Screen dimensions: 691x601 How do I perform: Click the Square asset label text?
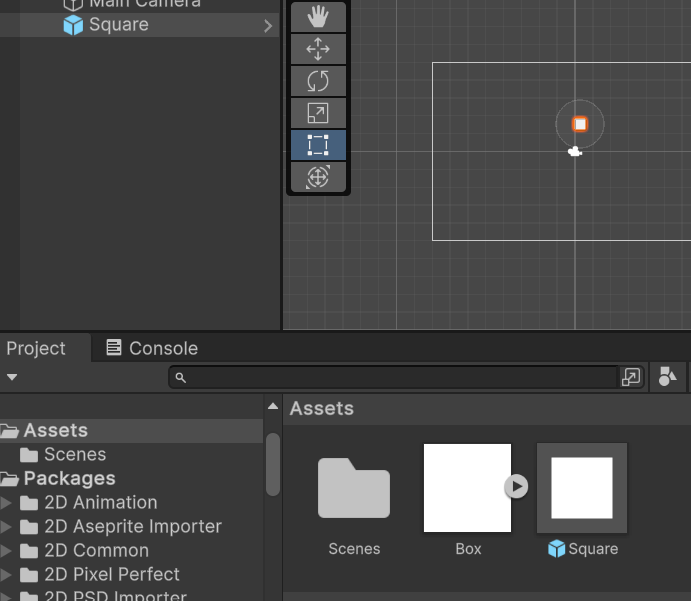(593, 549)
